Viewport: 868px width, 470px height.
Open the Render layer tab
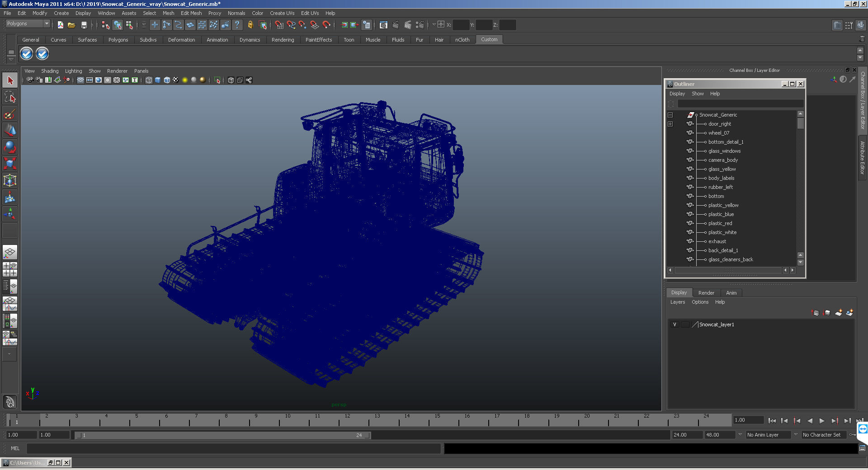click(x=706, y=293)
